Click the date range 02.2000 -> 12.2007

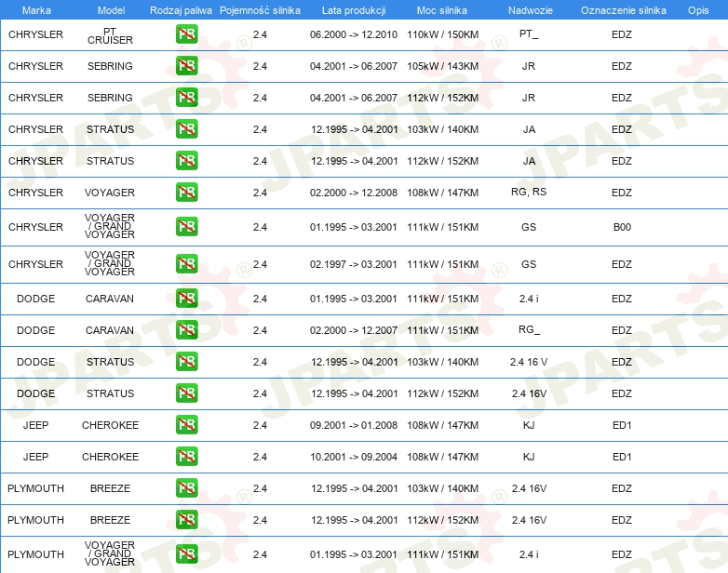[x=354, y=330]
